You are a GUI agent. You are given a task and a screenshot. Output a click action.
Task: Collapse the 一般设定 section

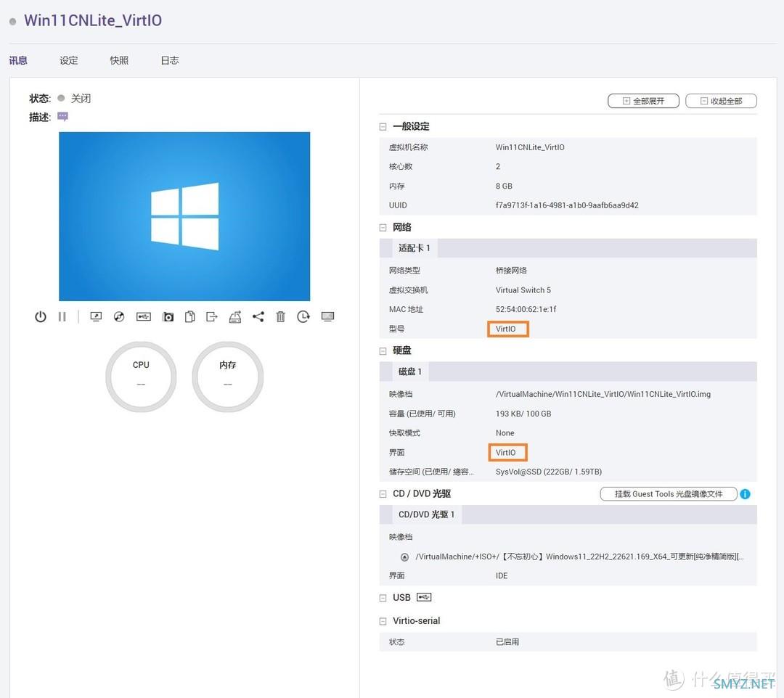[383, 126]
